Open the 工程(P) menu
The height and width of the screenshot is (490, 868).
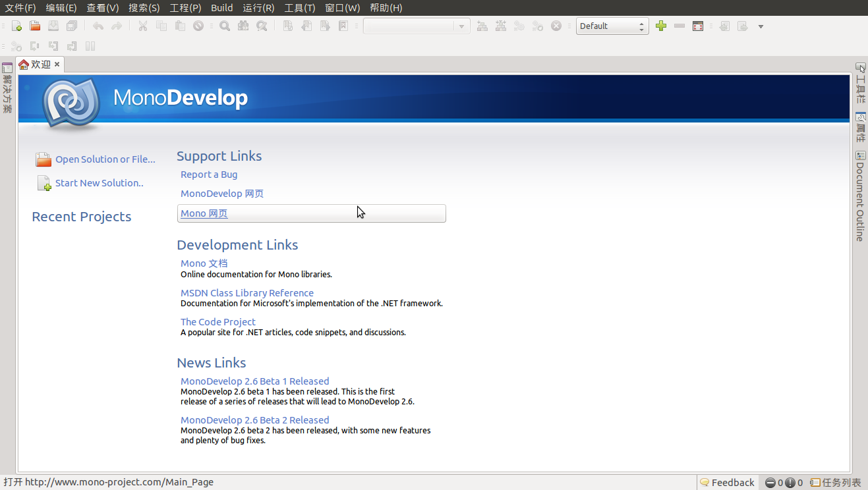(x=185, y=8)
